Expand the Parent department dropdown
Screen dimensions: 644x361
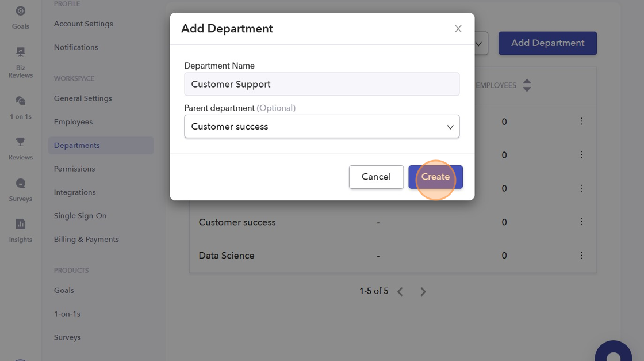pyautogui.click(x=322, y=127)
